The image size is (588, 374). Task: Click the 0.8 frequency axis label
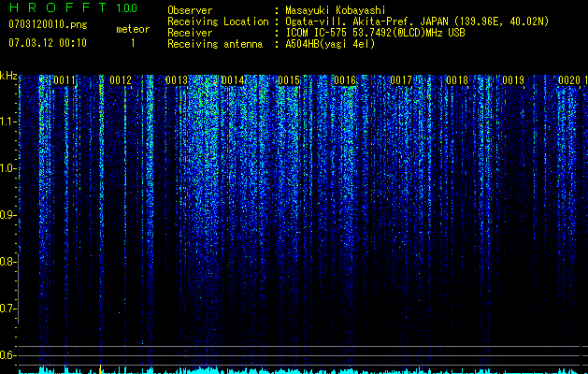tap(7, 262)
